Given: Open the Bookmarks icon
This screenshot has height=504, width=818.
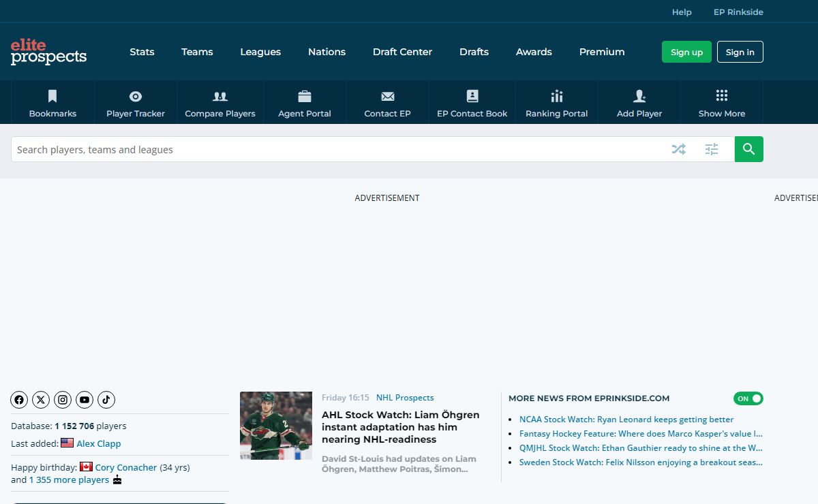Looking at the screenshot, I should 52,96.
